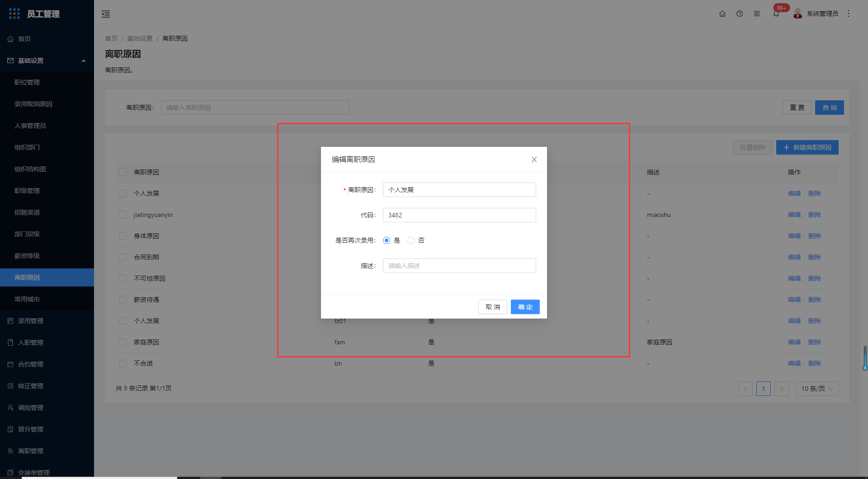The height and width of the screenshot is (479, 868).
Task: Click the 离职原因 field in dialog
Action: 459,190
